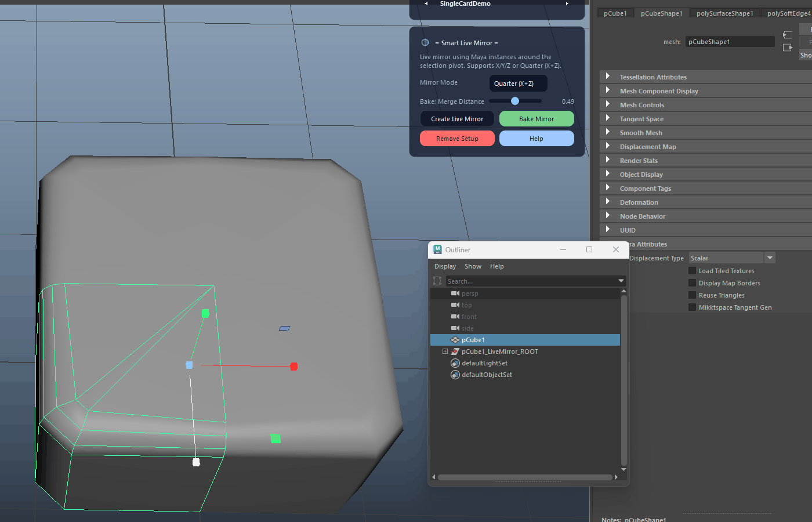Click the top camera icon in Outliner
Image resolution: width=812 pixels, height=522 pixels.
pos(455,305)
